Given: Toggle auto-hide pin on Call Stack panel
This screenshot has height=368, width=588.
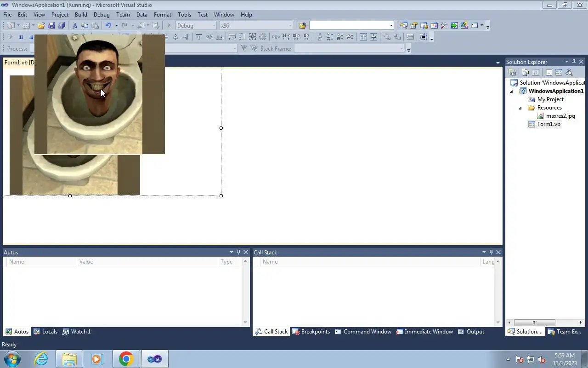Looking at the screenshot, I should click(491, 252).
